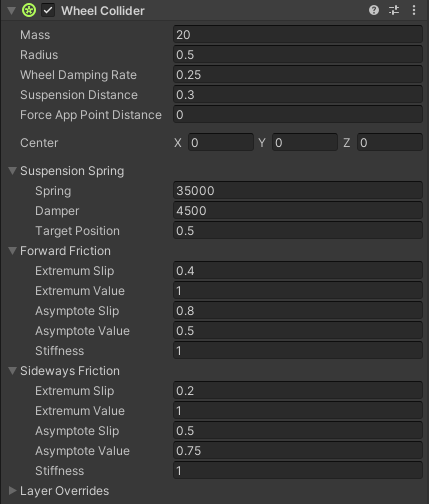429x504 pixels.
Task: Click the Center Y coordinate field
Action: 305,143
